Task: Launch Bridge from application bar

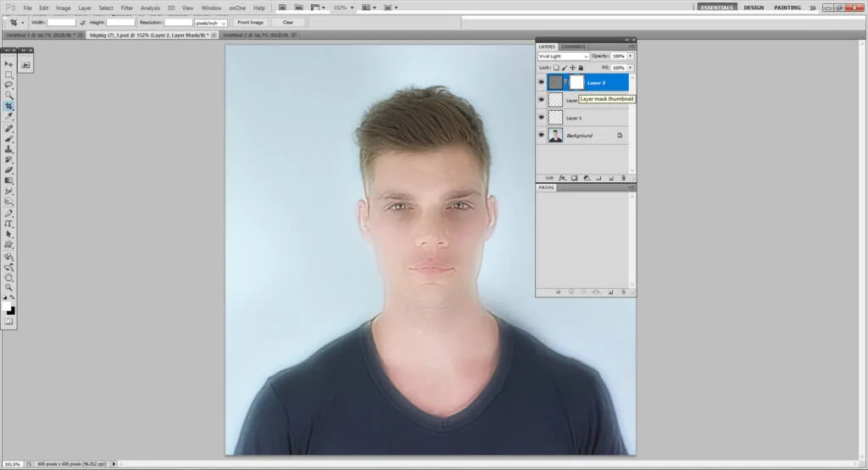Action: coord(282,8)
